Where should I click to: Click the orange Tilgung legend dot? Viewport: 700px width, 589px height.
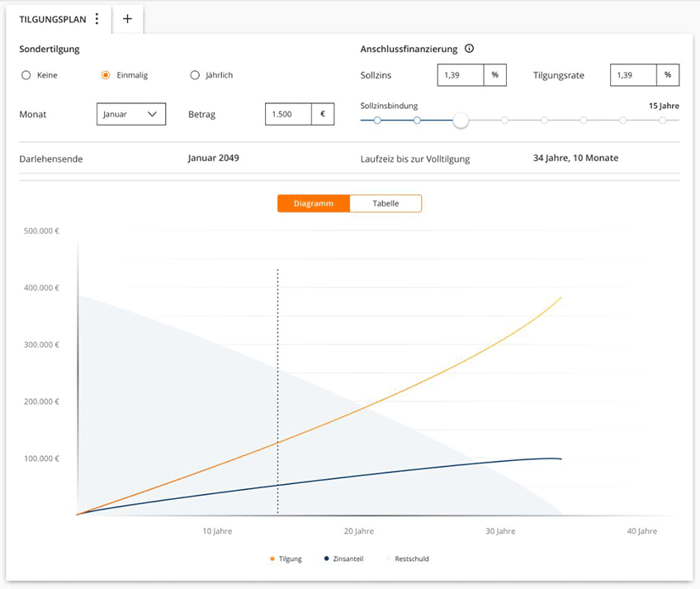point(272,559)
